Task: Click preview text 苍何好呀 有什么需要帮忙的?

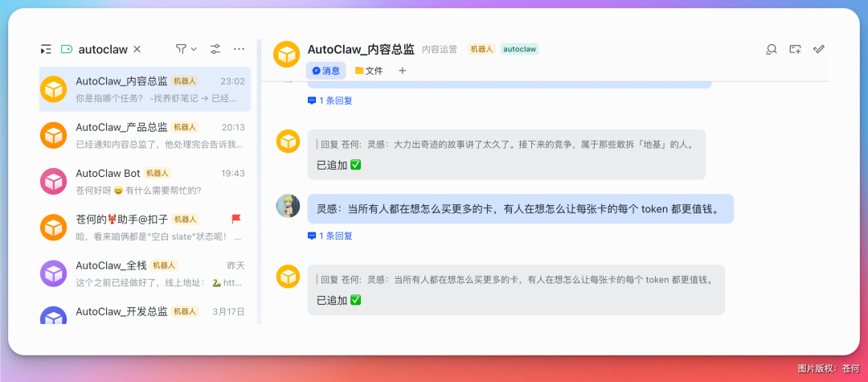Action: tap(138, 191)
